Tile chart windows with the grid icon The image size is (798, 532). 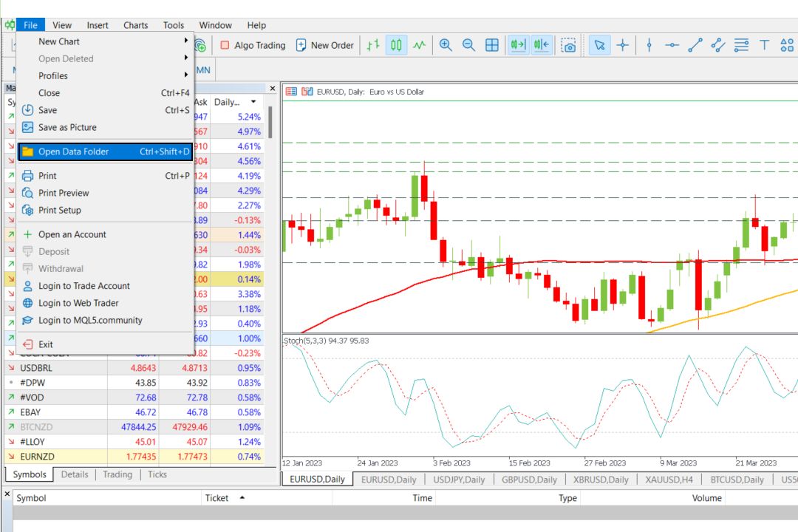click(x=491, y=45)
